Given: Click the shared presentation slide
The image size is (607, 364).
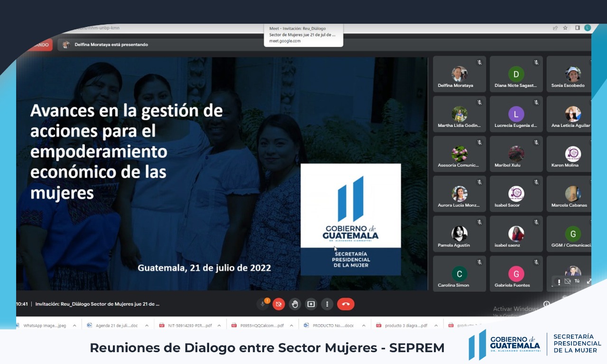Looking at the screenshot, I should (x=222, y=173).
